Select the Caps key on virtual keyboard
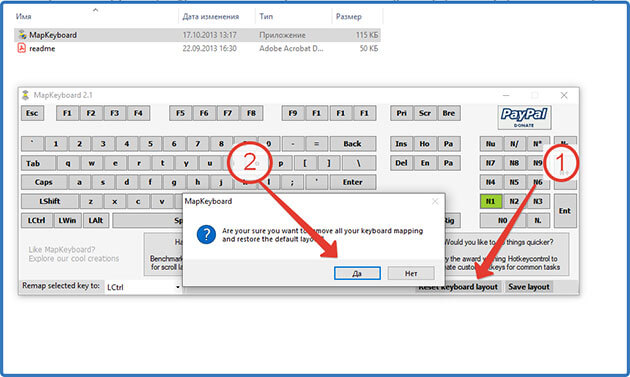This screenshot has height=377, width=630. pos(44,182)
